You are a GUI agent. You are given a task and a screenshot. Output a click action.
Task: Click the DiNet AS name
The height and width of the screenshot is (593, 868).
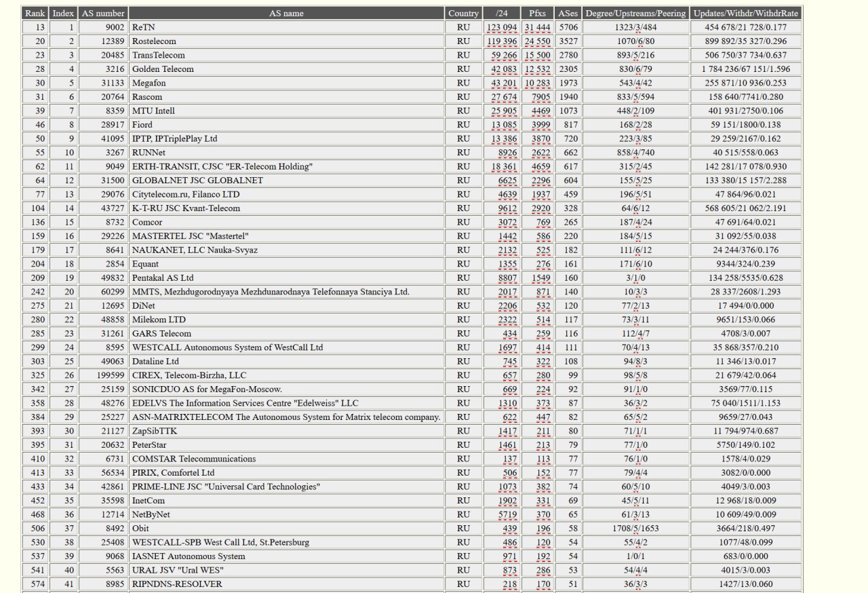coord(286,305)
